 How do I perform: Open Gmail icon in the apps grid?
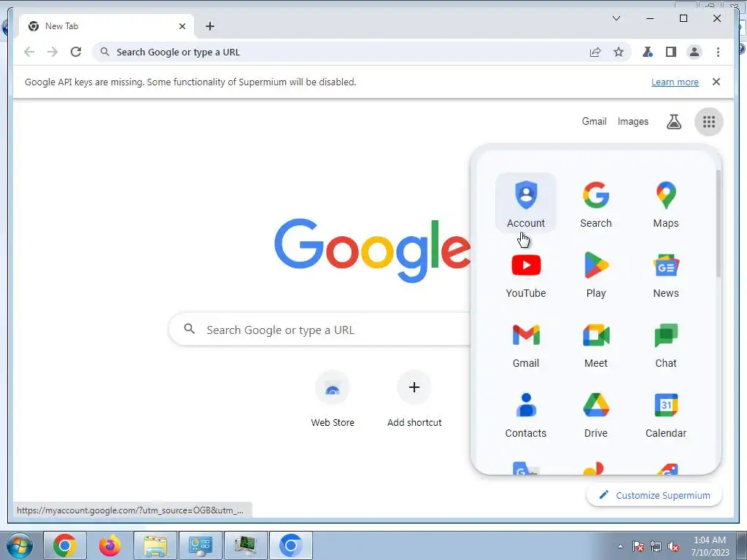(x=525, y=344)
